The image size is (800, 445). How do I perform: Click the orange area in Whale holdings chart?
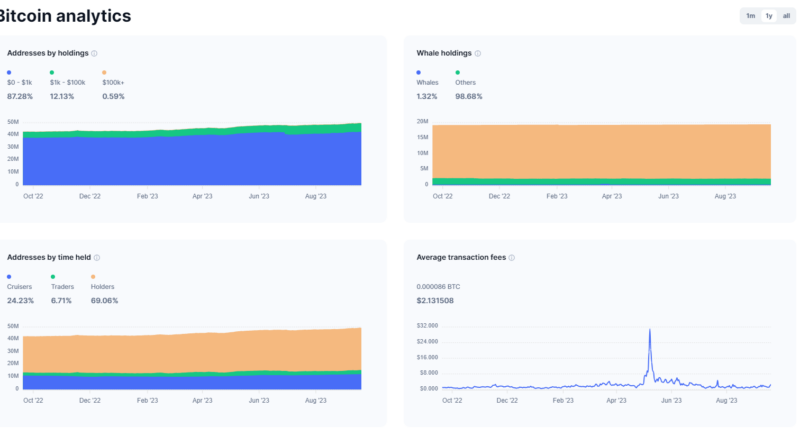click(x=600, y=150)
